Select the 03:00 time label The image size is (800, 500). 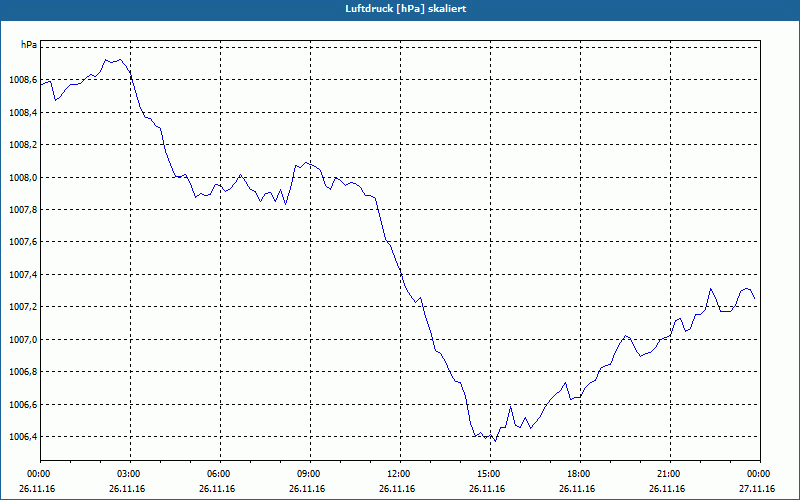128,474
